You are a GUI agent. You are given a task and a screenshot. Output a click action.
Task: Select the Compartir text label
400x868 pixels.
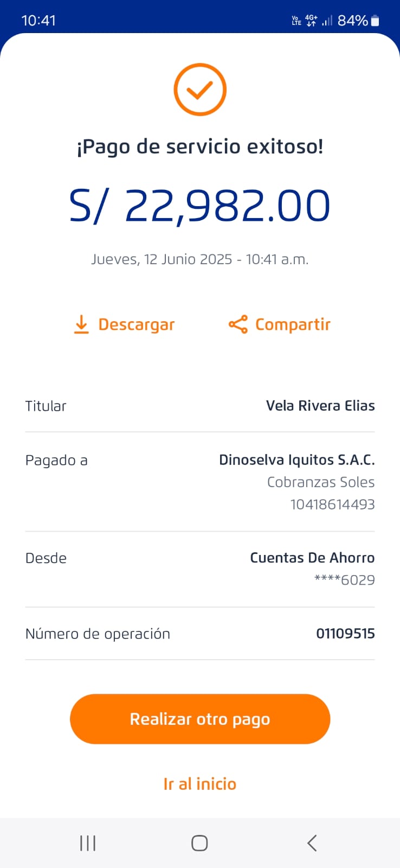pyautogui.click(x=293, y=324)
